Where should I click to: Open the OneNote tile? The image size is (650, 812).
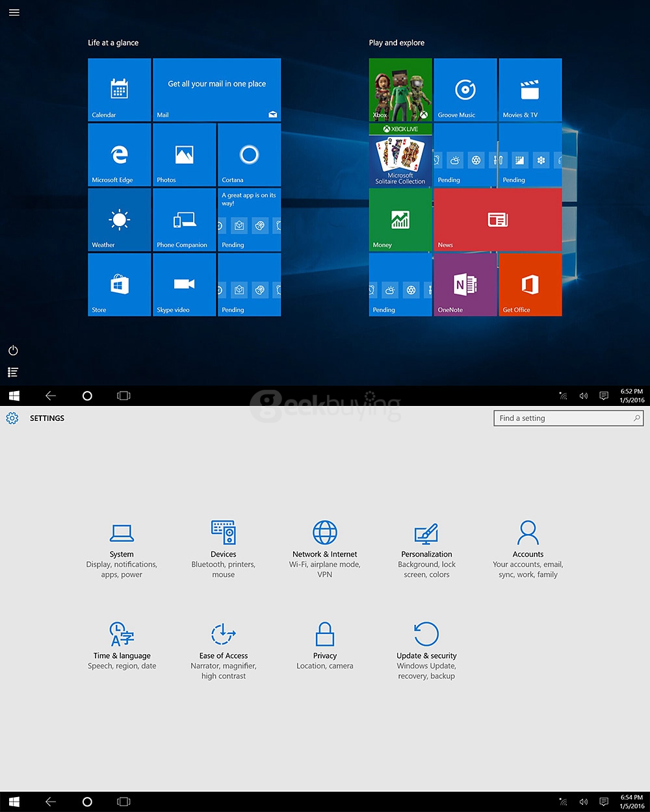click(465, 285)
